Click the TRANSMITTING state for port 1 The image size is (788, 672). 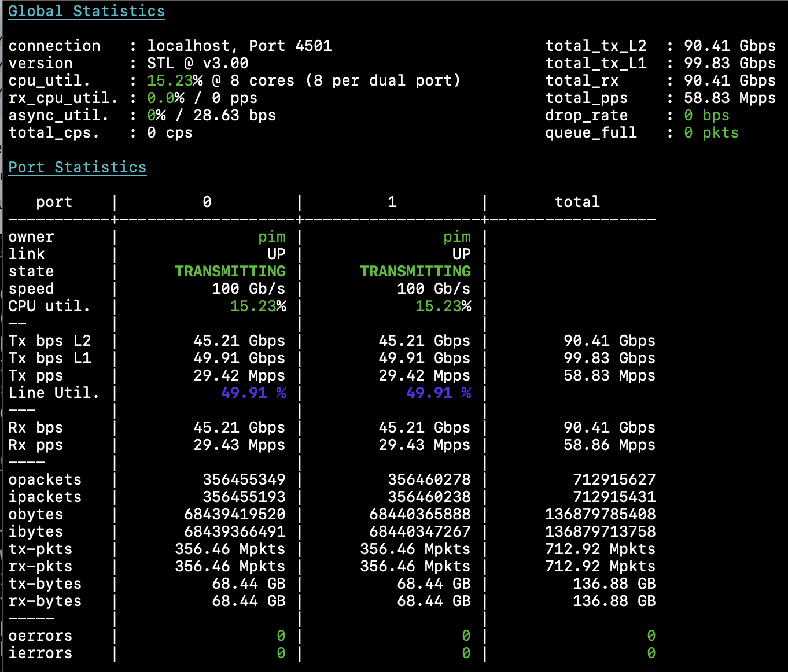click(x=415, y=272)
